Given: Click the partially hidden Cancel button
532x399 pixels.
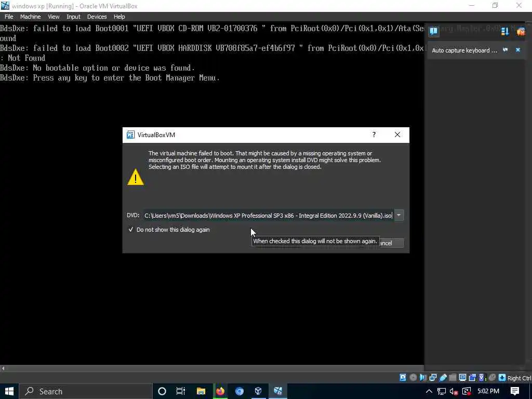Looking at the screenshot, I should (391, 243).
